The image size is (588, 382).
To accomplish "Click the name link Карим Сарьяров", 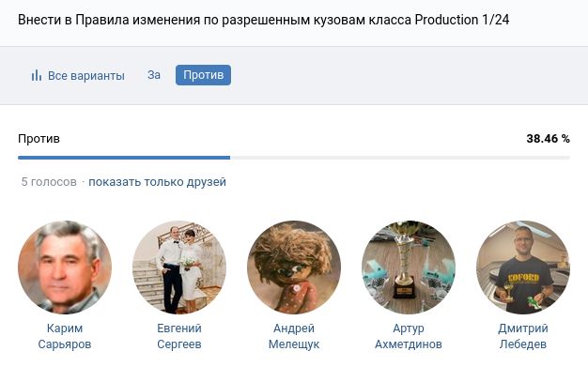I will [x=65, y=336].
